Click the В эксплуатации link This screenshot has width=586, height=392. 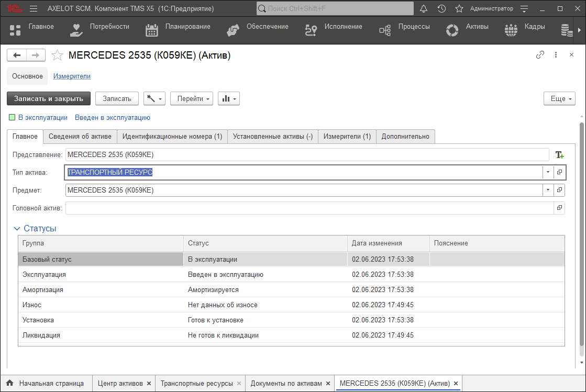coord(43,118)
